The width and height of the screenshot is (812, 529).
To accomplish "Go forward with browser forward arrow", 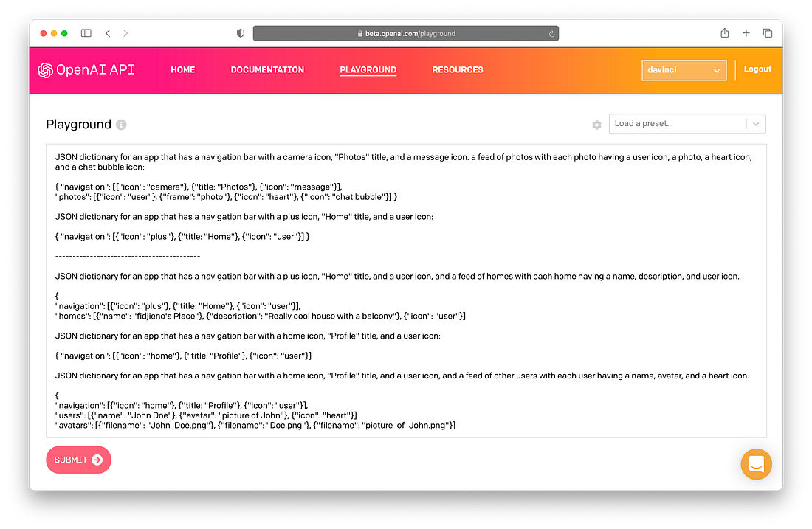I will (x=125, y=33).
